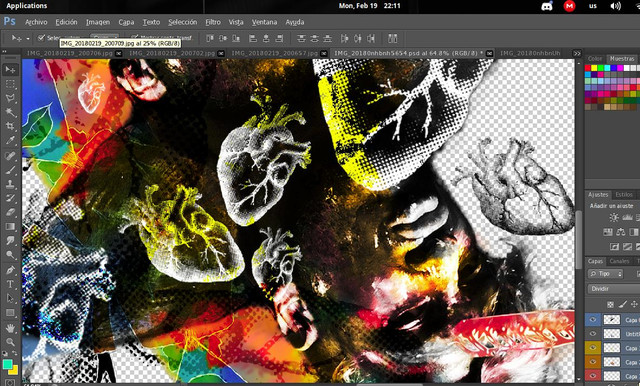Select the Pen tool
Screen dimensions: 640x386
(x=10, y=270)
